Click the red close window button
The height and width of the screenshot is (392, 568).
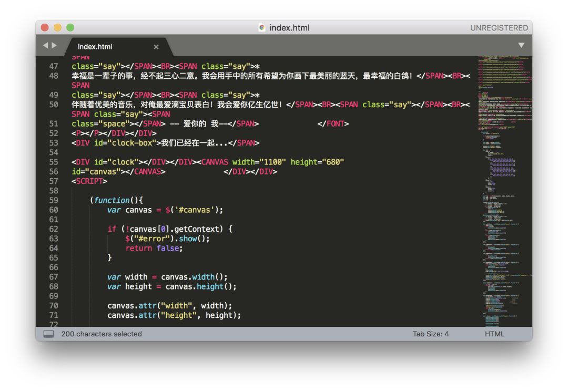45,27
